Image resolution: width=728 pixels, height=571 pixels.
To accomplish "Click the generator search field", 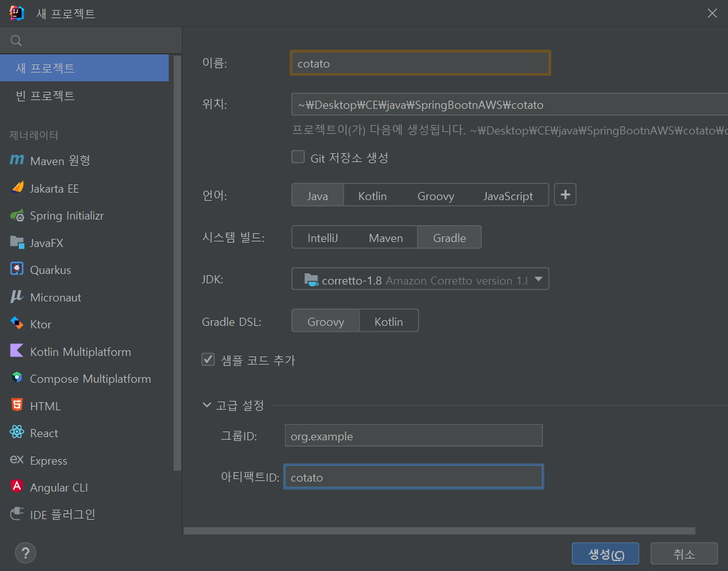I will (x=91, y=41).
